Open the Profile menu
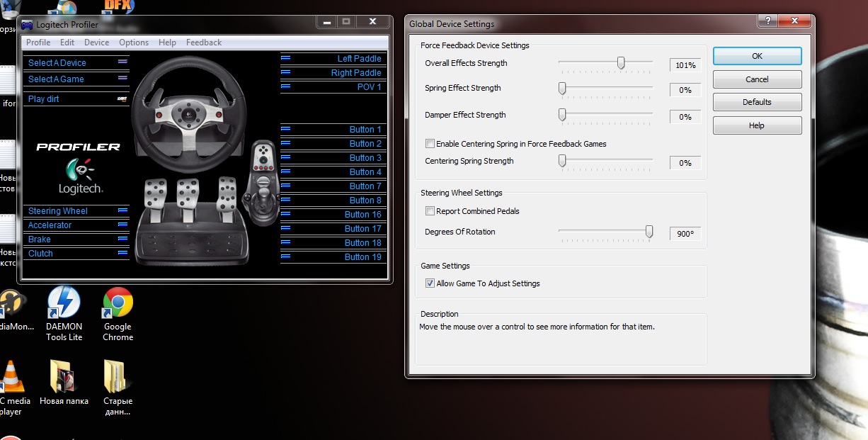Viewport: 868px width, 440px height. (x=38, y=43)
